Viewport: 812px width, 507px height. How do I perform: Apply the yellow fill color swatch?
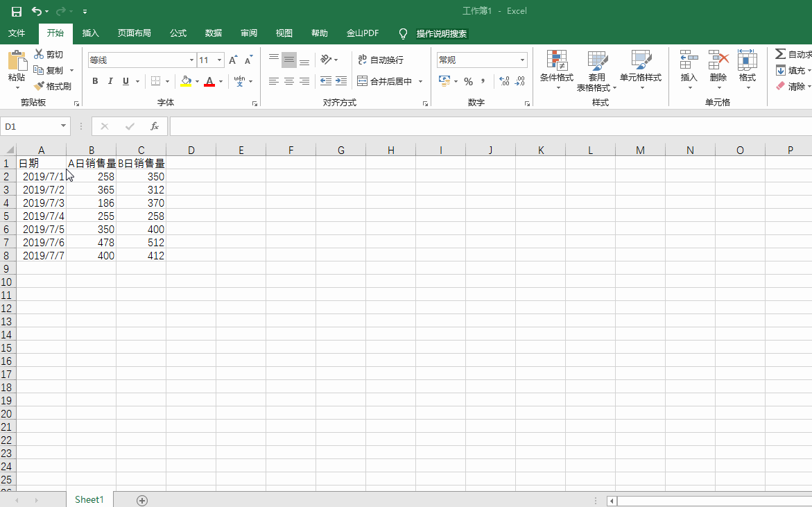point(185,81)
